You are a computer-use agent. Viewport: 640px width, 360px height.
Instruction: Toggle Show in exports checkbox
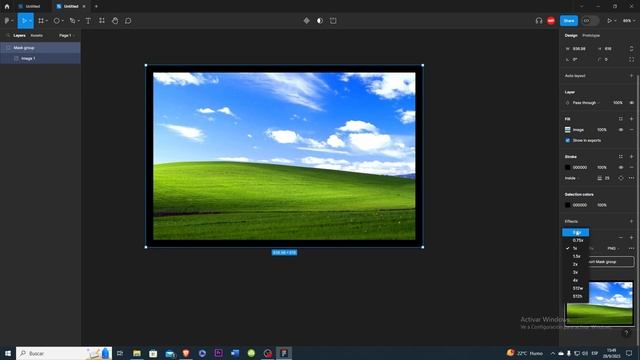pyautogui.click(x=568, y=140)
